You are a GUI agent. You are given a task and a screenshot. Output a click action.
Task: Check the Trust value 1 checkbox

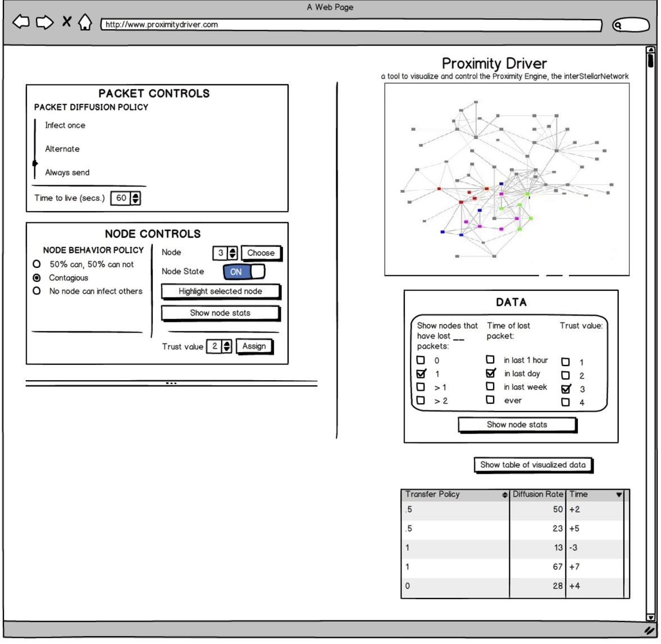[566, 362]
